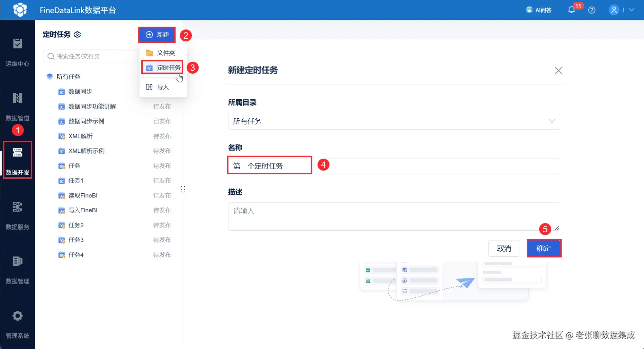This screenshot has width=644, height=349.
Task: Open AI问答 assistant
Action: 539,10
